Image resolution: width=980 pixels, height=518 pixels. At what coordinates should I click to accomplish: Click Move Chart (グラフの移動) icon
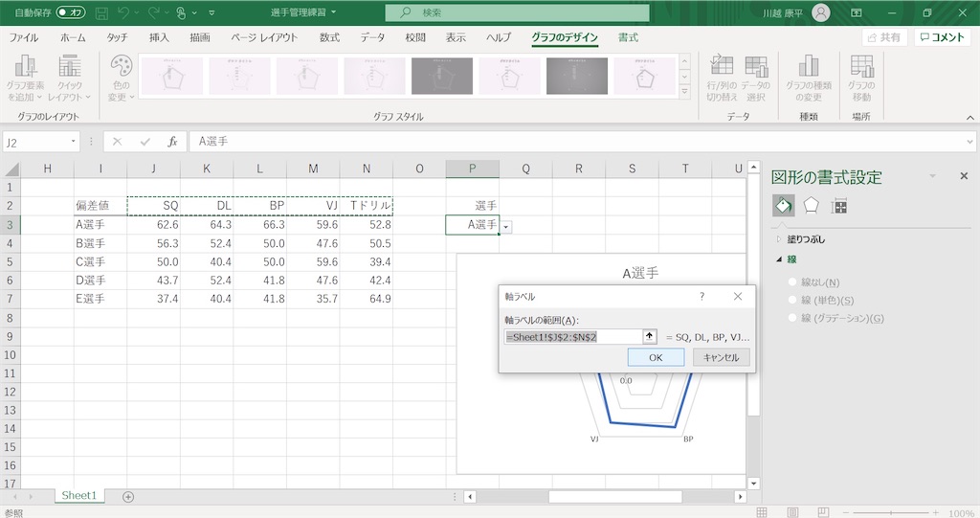click(x=861, y=78)
